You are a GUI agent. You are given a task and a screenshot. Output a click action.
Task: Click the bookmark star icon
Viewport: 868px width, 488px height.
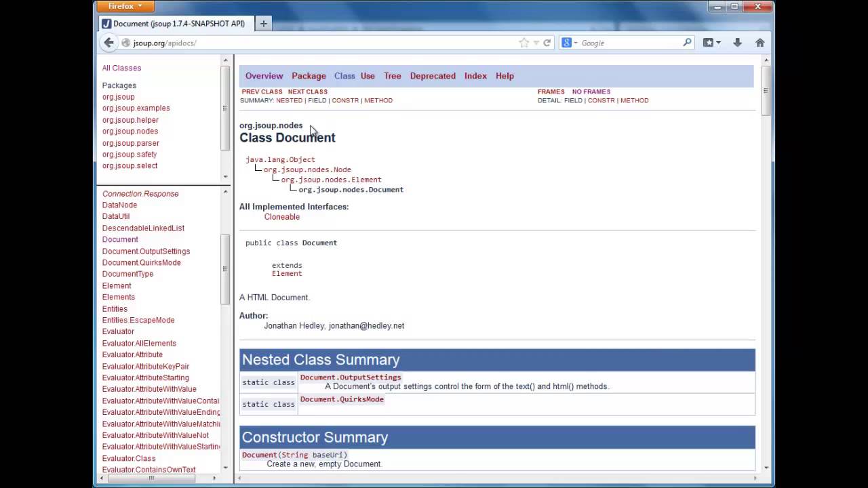point(524,43)
